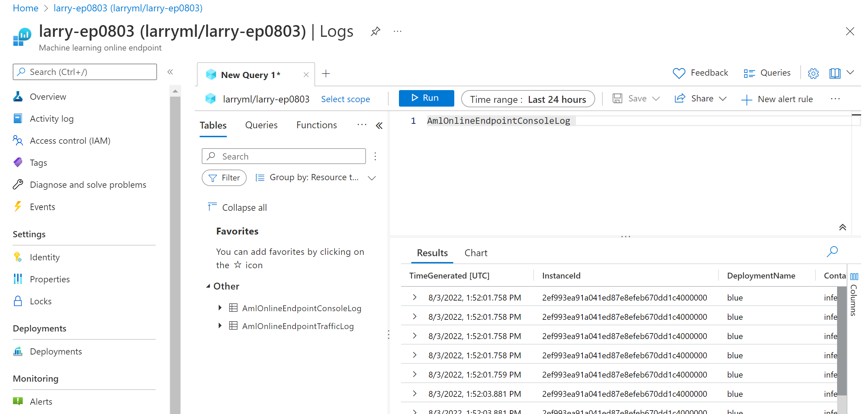Open Alerts under Monitoring
The image size is (868, 414).
coord(41,401)
